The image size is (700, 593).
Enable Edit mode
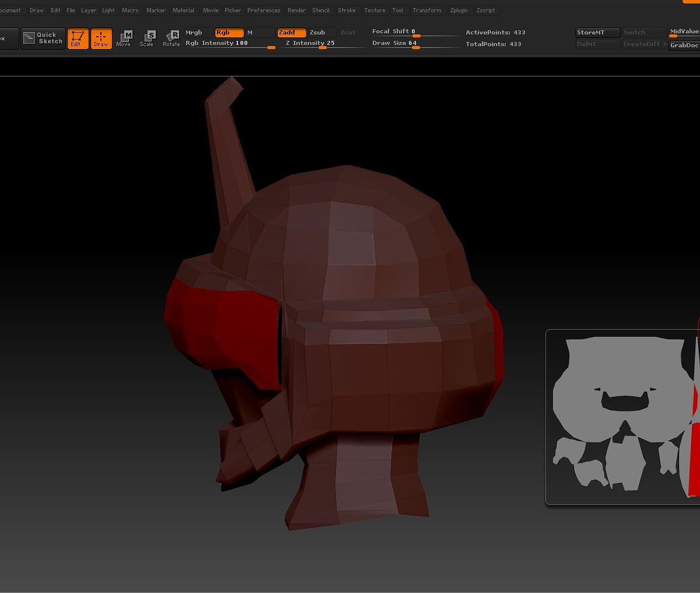78,38
